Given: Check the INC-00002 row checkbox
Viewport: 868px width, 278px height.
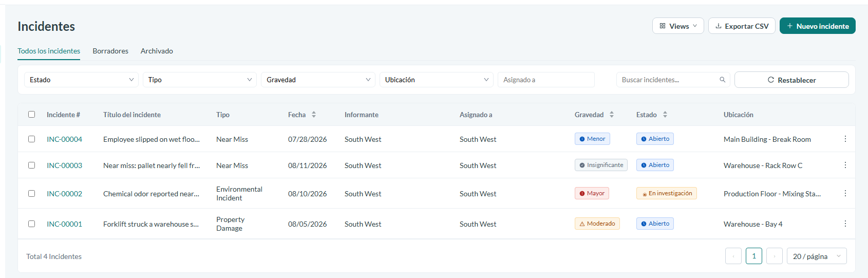Looking at the screenshot, I should (x=32, y=194).
